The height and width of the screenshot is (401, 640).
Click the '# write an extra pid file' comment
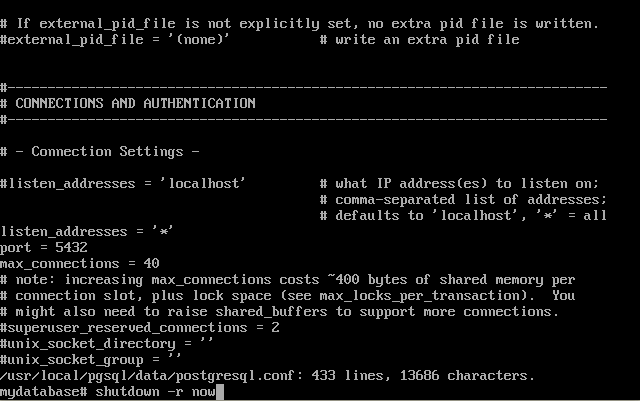tap(420, 40)
